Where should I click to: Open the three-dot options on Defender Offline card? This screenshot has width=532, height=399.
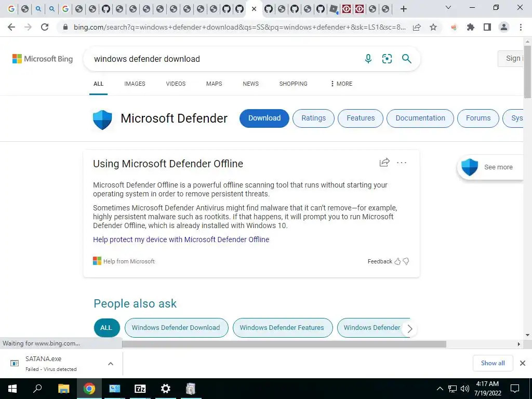click(402, 163)
